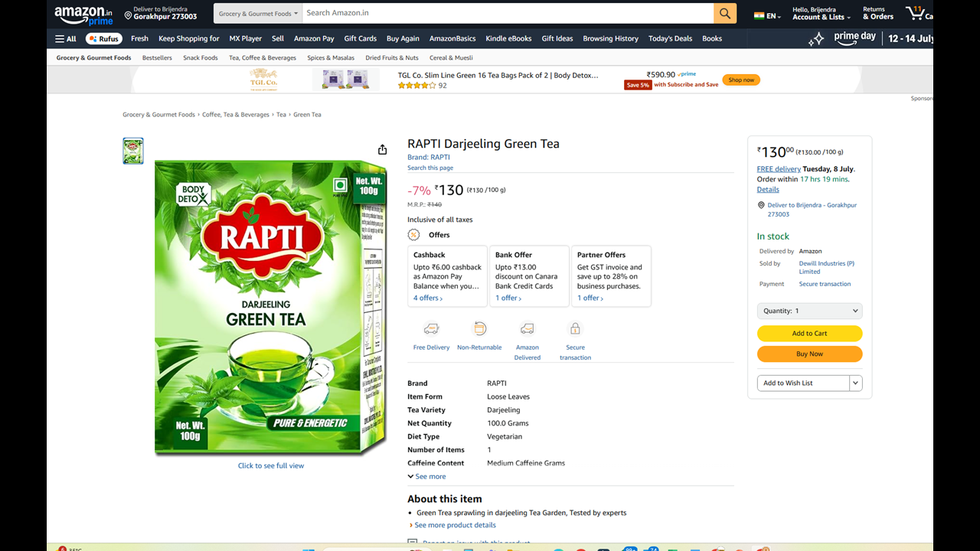Viewport: 980px width, 551px height.
Task: Select Dried Fruits & Nuts subnav tab
Action: pos(392,57)
